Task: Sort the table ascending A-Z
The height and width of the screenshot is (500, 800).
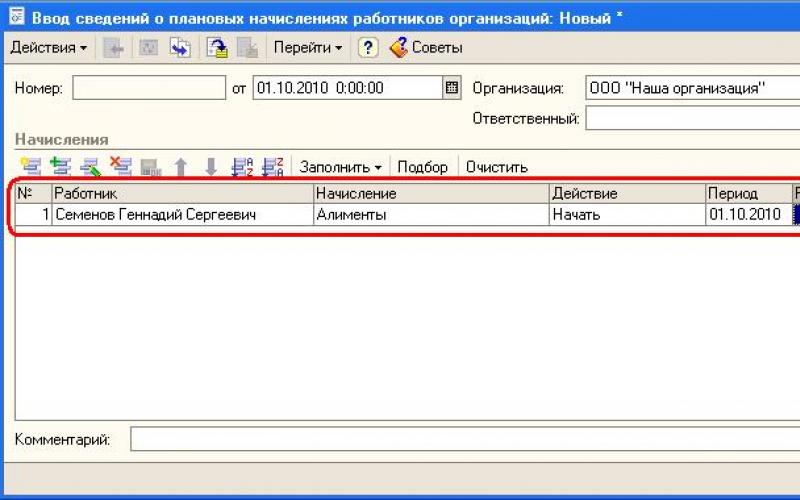Action: tap(242, 167)
